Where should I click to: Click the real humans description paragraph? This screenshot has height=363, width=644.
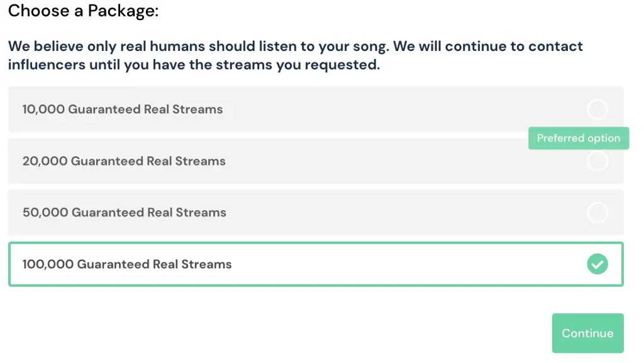(x=296, y=55)
